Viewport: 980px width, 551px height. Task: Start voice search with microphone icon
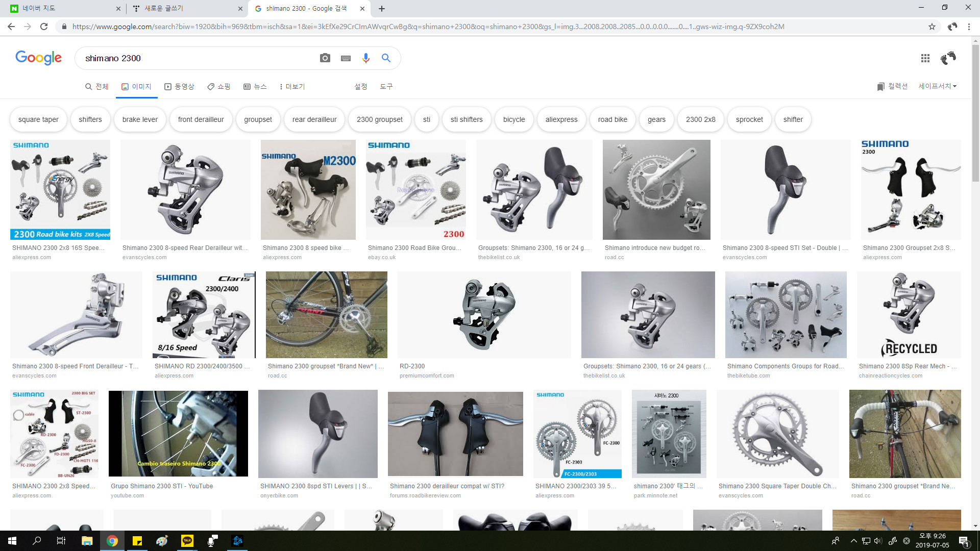(365, 58)
